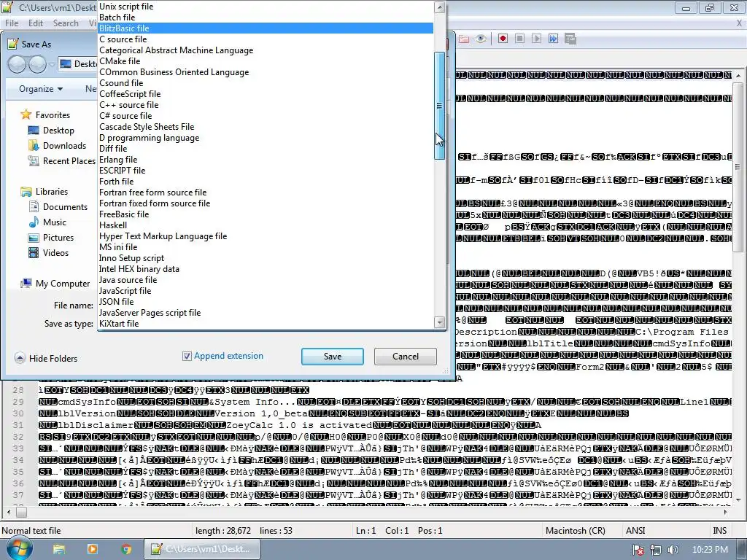Screen dimensions: 747x560
Task: Click Notepad++ taskbar button
Action: [x=202, y=549]
